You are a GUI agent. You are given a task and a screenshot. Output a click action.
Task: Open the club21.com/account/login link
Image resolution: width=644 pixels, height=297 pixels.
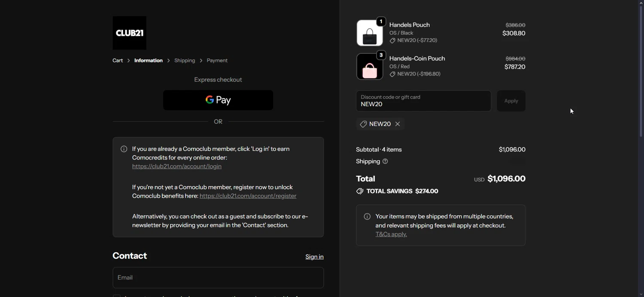(177, 166)
